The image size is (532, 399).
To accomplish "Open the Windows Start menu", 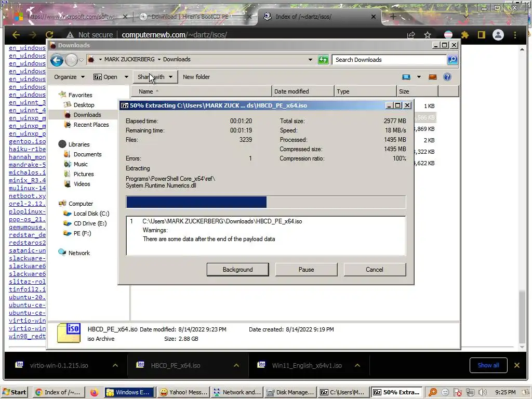I will click(15, 392).
